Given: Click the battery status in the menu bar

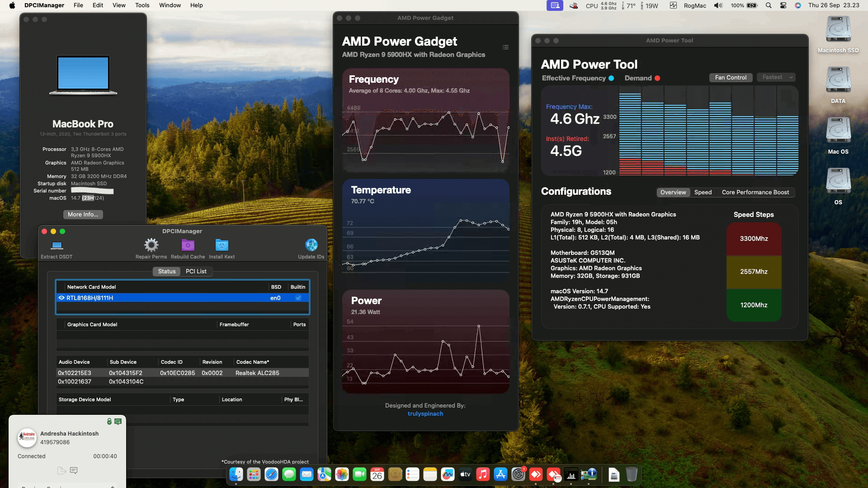Looking at the screenshot, I should pos(744,5).
